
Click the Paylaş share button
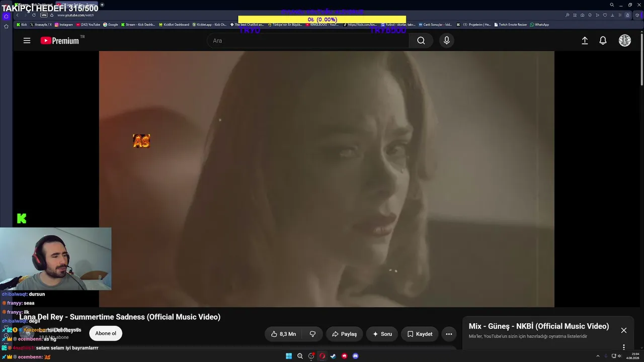click(x=345, y=334)
